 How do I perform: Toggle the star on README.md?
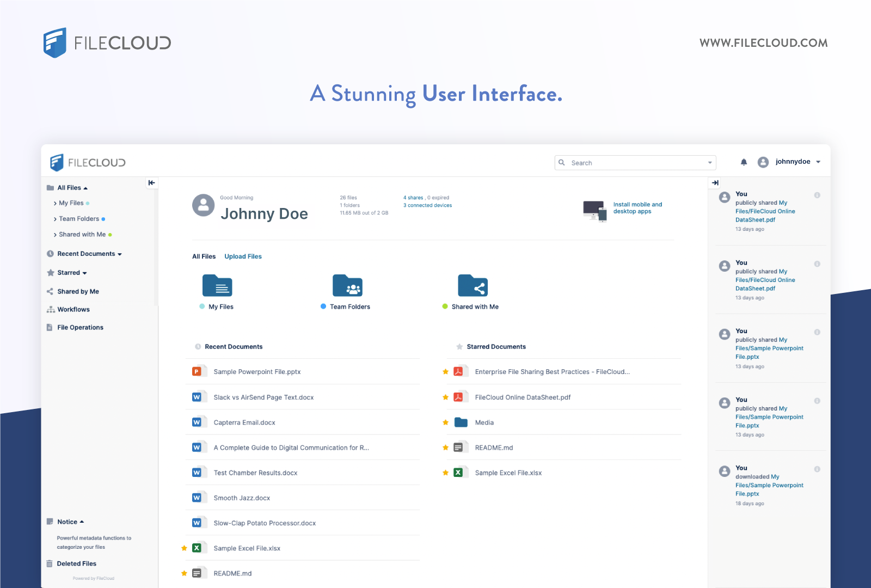[445, 448]
